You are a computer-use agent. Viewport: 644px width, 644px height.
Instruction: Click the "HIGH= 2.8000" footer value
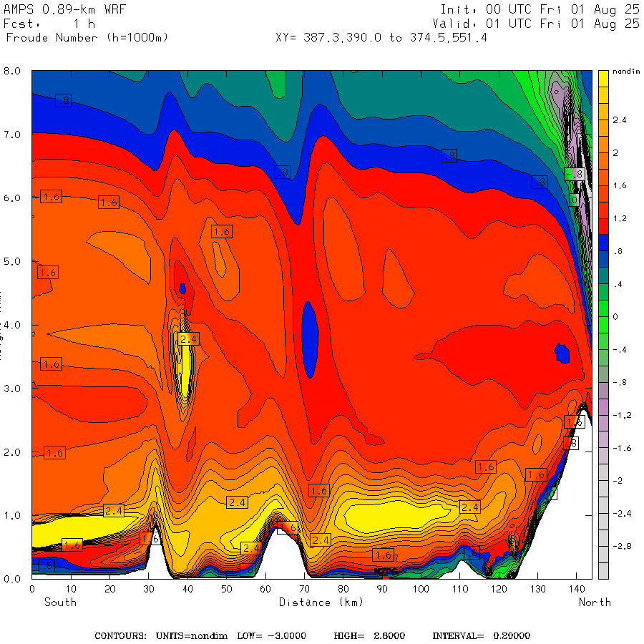coord(369,636)
